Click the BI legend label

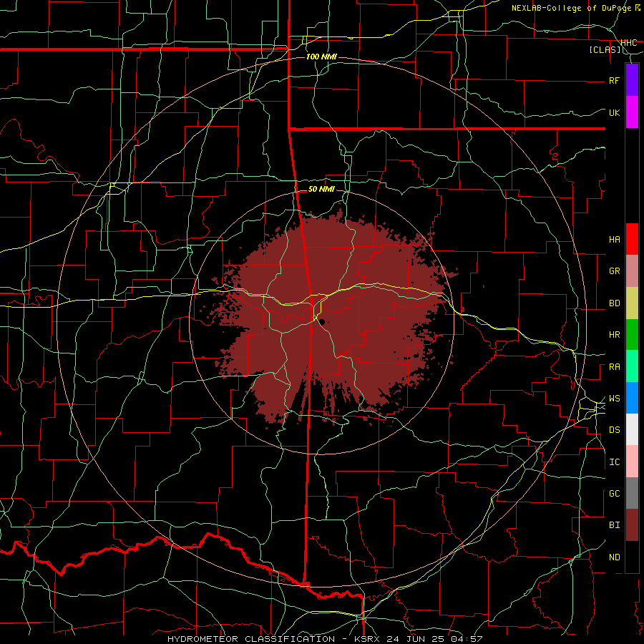tap(614, 525)
